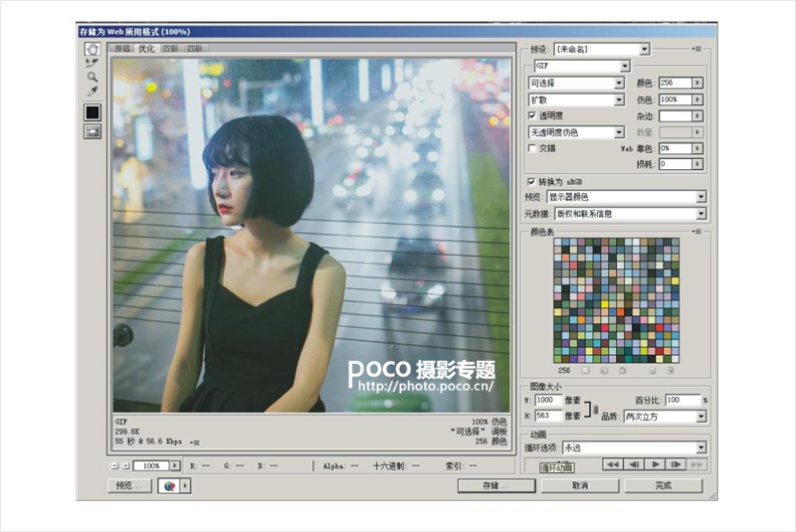The image size is (796, 532).
Task: Click the 取消 cancel button
Action: click(x=580, y=485)
